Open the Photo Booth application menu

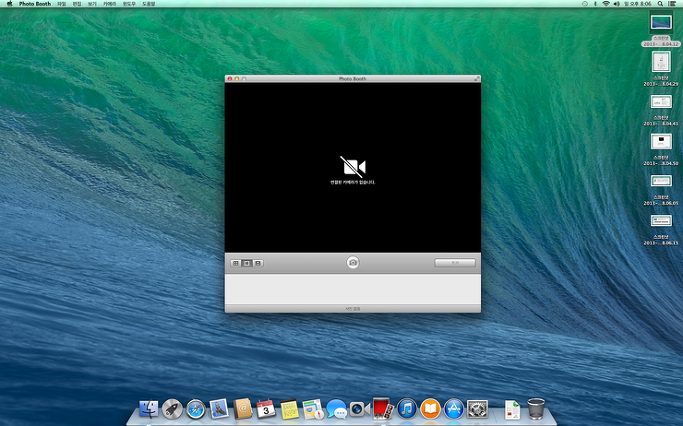(x=35, y=3)
